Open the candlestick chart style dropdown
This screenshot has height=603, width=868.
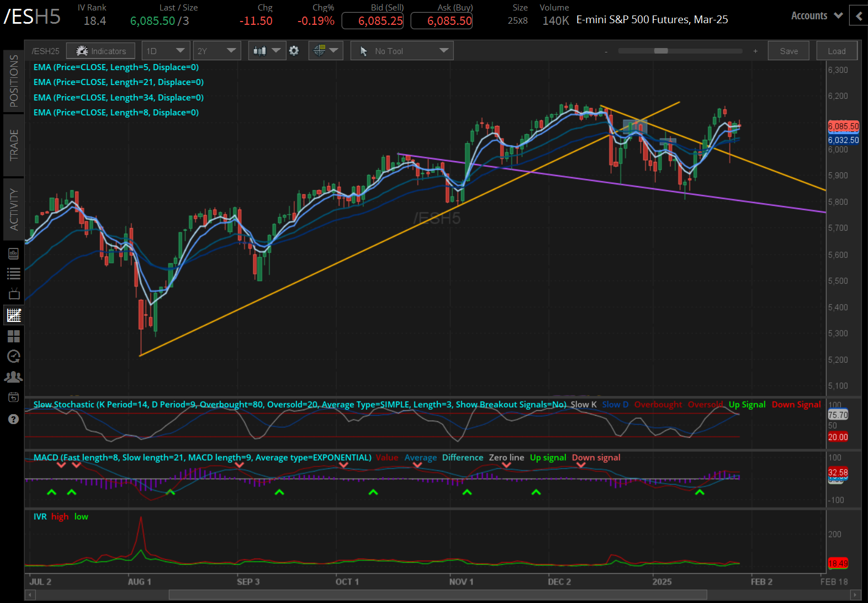pyautogui.click(x=267, y=51)
